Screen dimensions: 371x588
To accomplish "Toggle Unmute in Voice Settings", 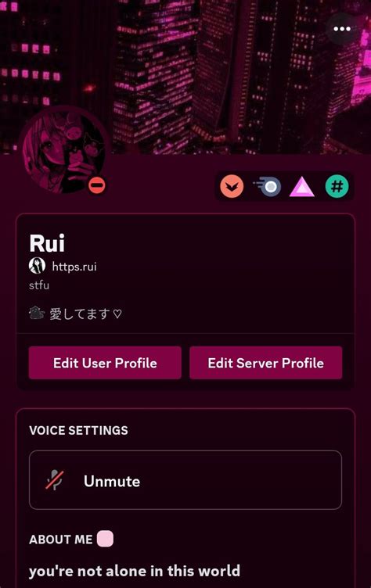I will (x=185, y=480).
